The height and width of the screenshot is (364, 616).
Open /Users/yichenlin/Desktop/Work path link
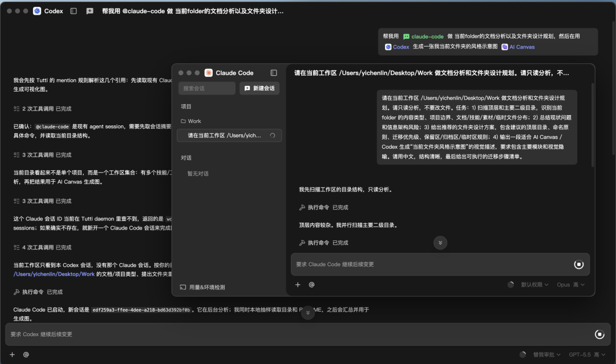54,274
